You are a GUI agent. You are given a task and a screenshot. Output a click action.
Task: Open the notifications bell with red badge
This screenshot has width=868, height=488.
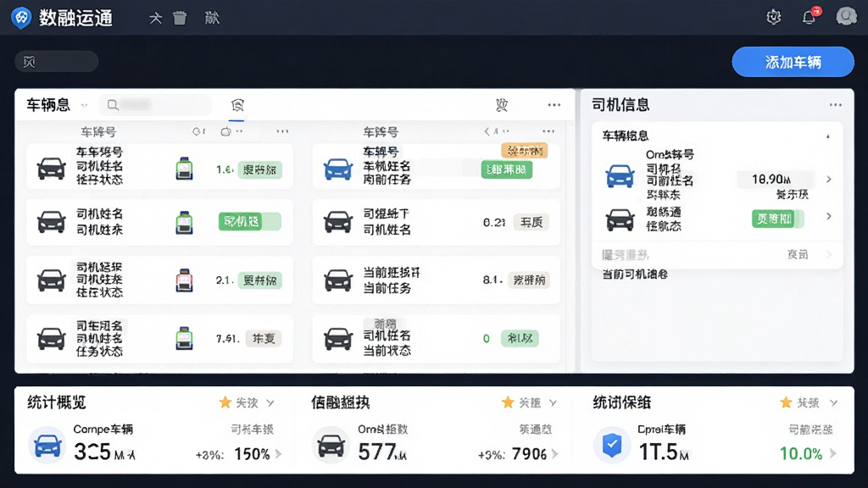pyautogui.click(x=810, y=17)
